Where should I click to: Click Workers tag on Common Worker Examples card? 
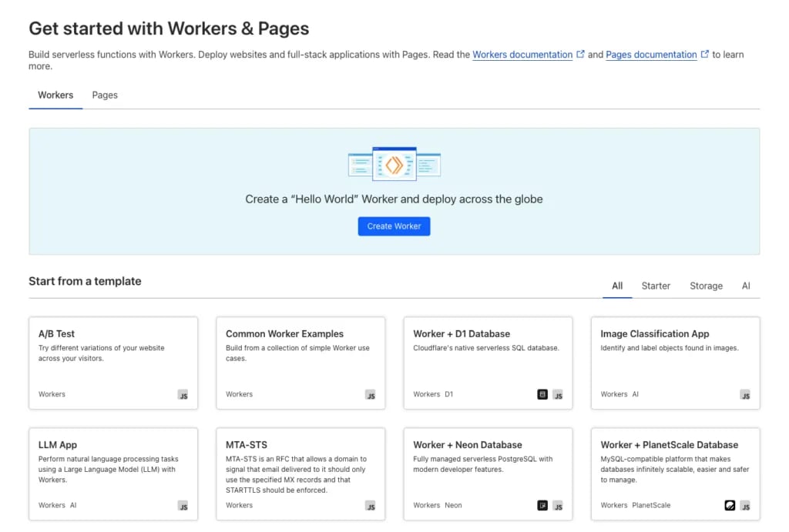[x=239, y=394]
